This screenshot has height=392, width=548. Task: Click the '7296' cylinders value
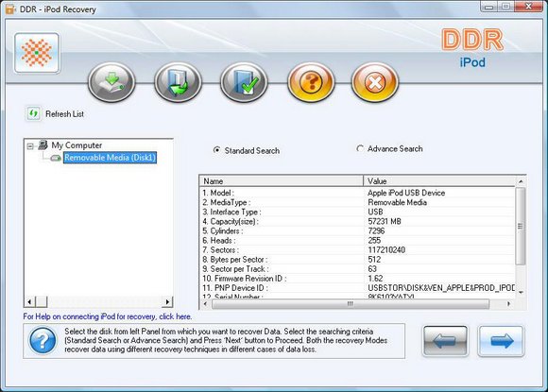(376, 230)
